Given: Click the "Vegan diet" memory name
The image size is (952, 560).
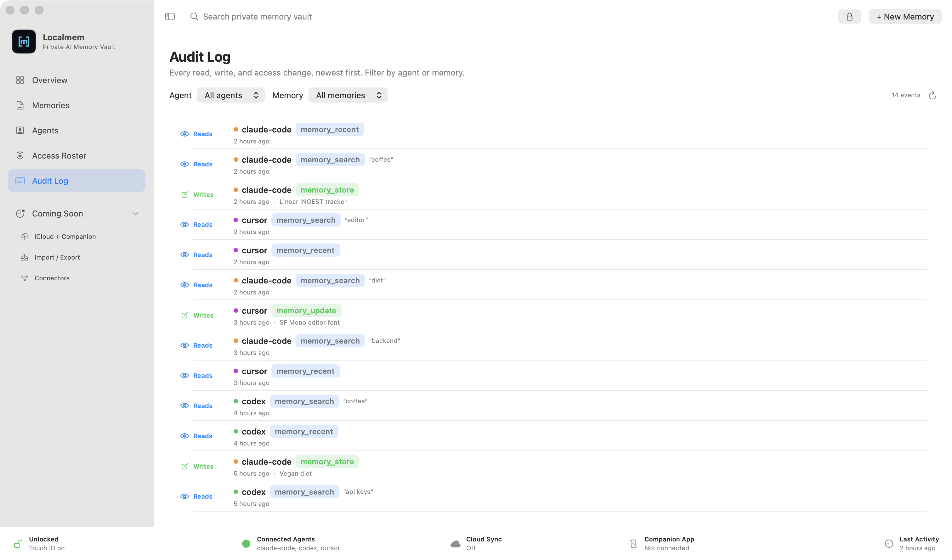Looking at the screenshot, I should tap(295, 473).
